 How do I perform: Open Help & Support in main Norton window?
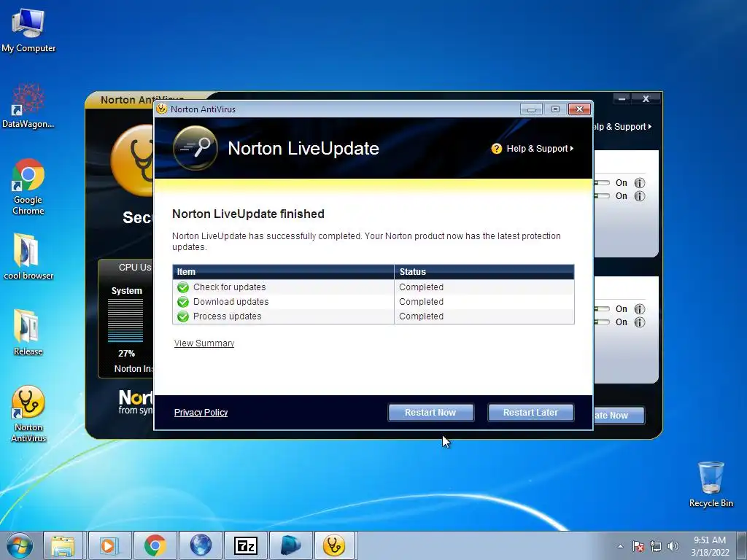click(623, 127)
